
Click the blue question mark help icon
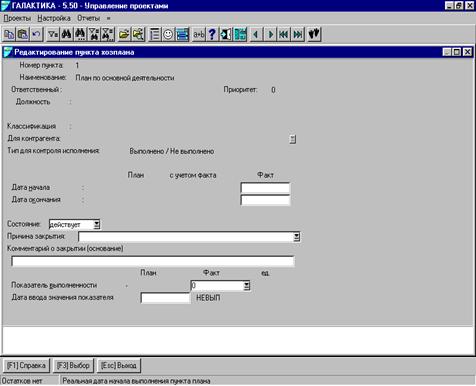pos(212,34)
